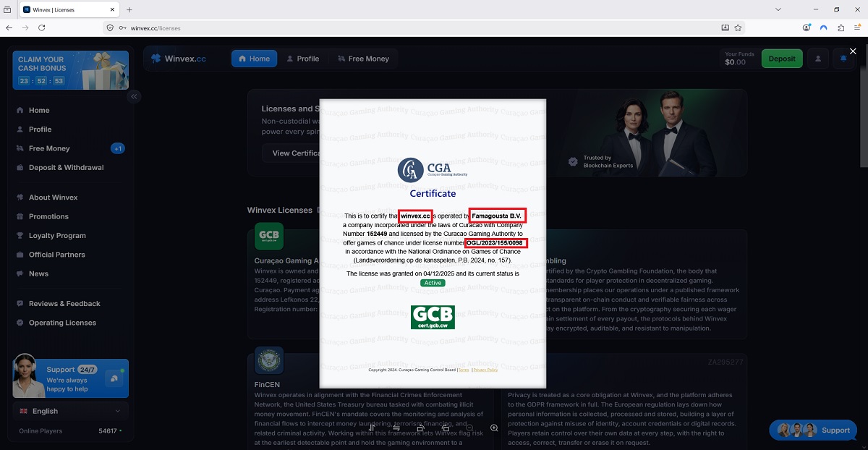Open Promotions in the sidebar
This screenshot has width=868, height=450.
[x=70, y=216]
